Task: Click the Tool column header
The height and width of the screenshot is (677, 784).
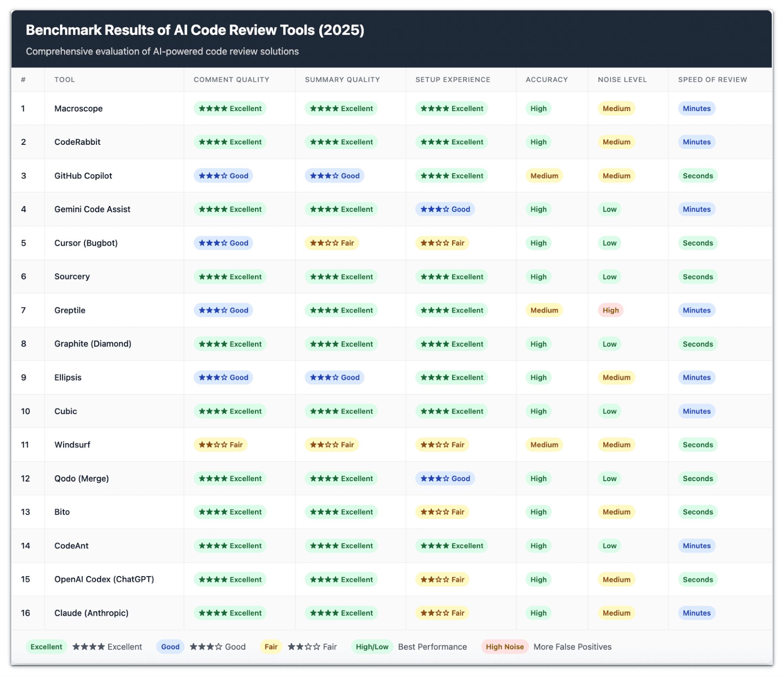Action: tap(65, 80)
